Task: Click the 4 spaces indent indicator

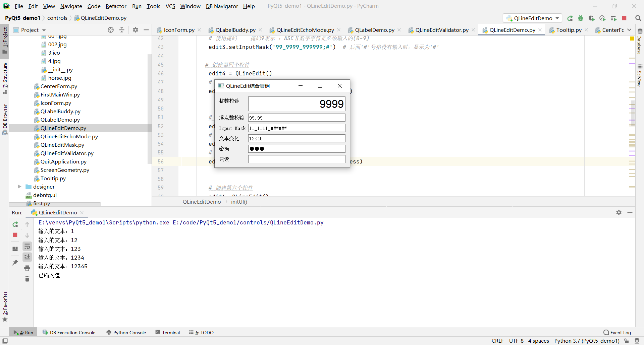Action: pos(539,341)
